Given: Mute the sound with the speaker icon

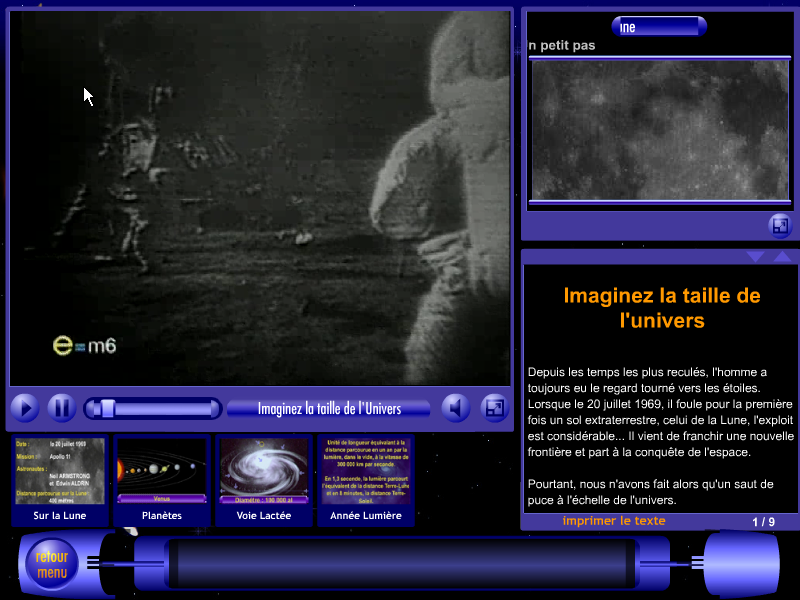Looking at the screenshot, I should coord(456,408).
